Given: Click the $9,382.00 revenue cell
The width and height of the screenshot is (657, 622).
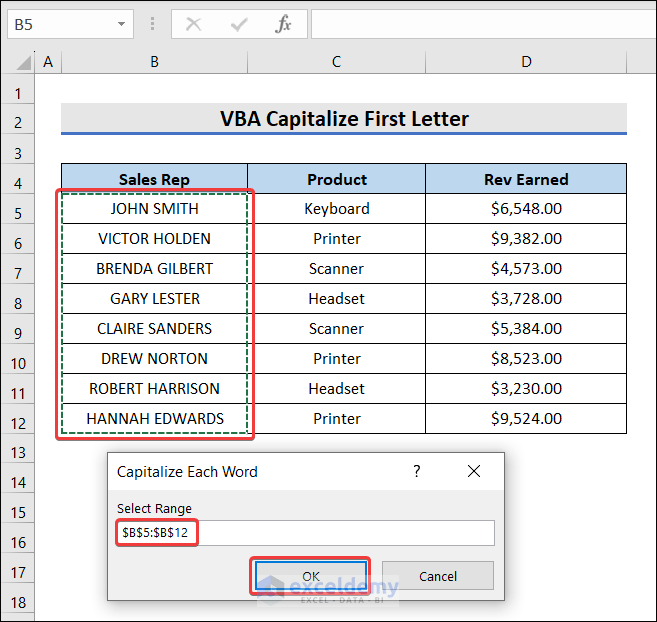Looking at the screenshot, I should tap(526, 238).
